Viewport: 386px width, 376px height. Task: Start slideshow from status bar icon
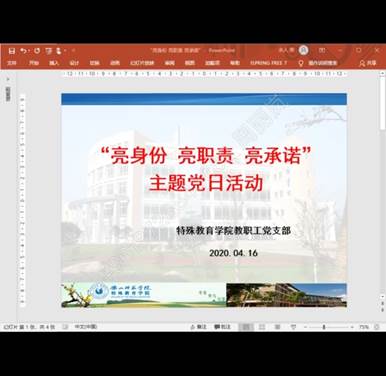point(293,327)
